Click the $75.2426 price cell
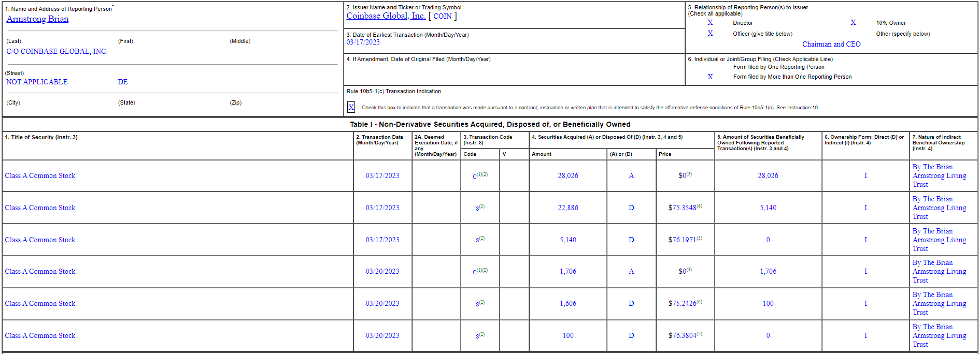This screenshot has width=980, height=354. (685, 303)
